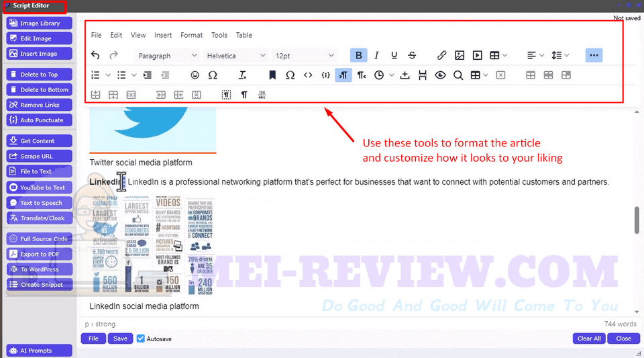Apply underline formatting
This screenshot has width=644, height=358.
[x=394, y=55]
